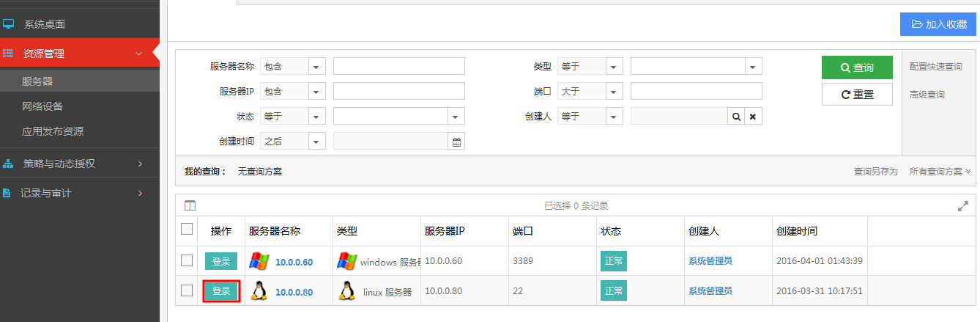Viewport: 980px width, 322px height.
Task: Clear the 创建人 field with X icon
Action: click(x=752, y=117)
